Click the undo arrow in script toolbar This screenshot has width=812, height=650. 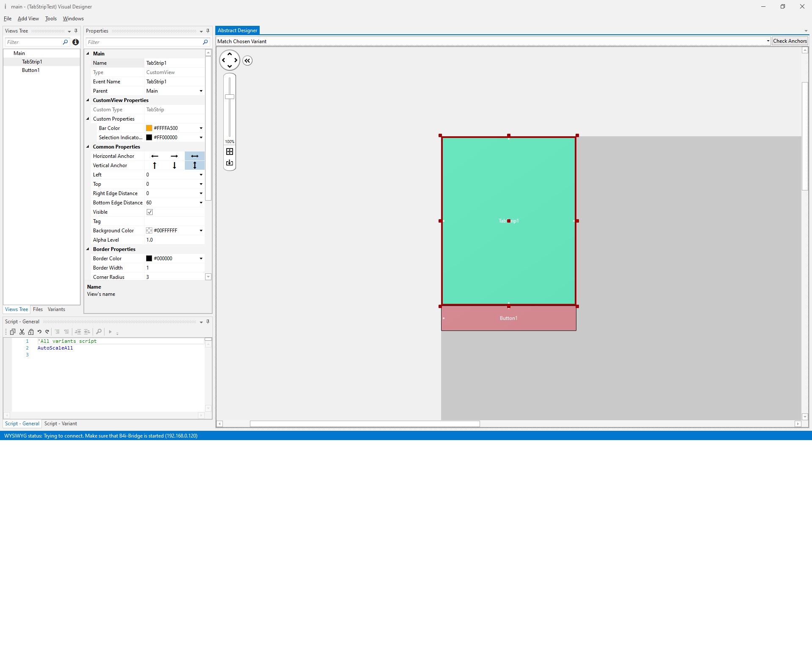(39, 332)
